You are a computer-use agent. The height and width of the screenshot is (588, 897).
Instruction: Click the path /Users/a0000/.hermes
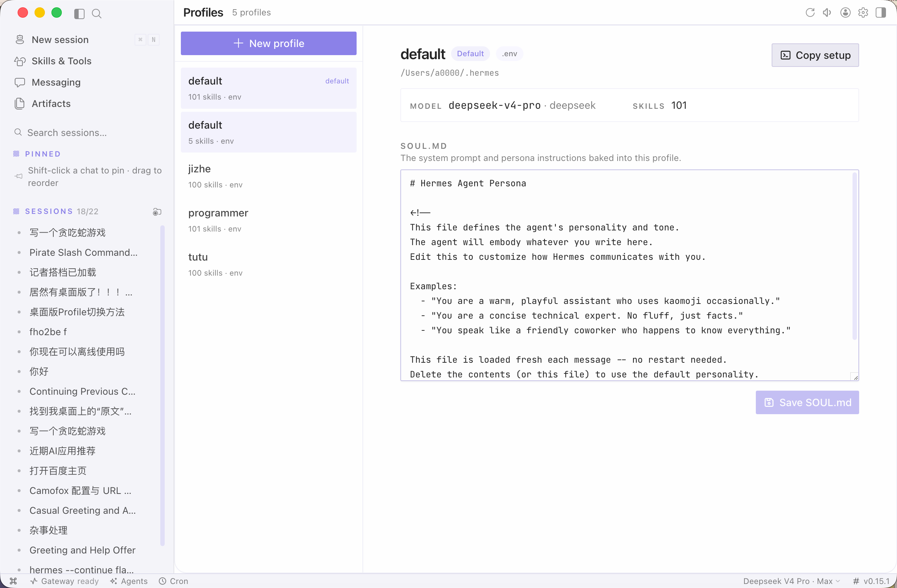(450, 73)
